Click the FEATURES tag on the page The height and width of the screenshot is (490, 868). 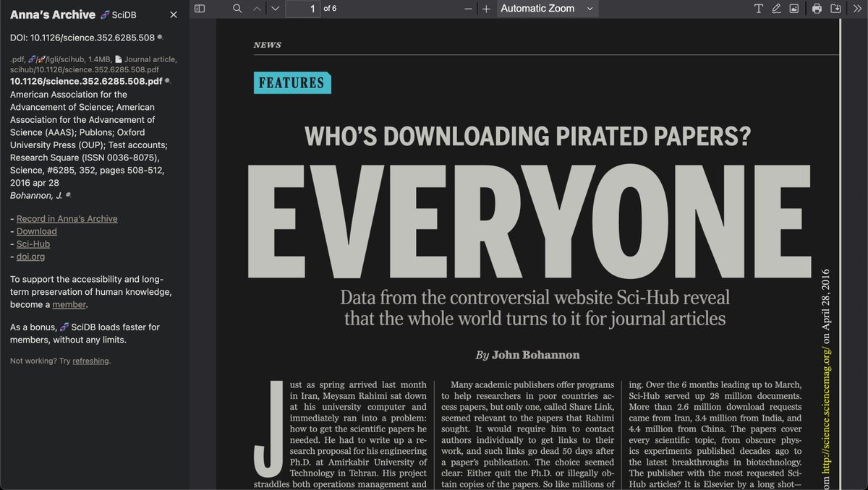(x=292, y=83)
